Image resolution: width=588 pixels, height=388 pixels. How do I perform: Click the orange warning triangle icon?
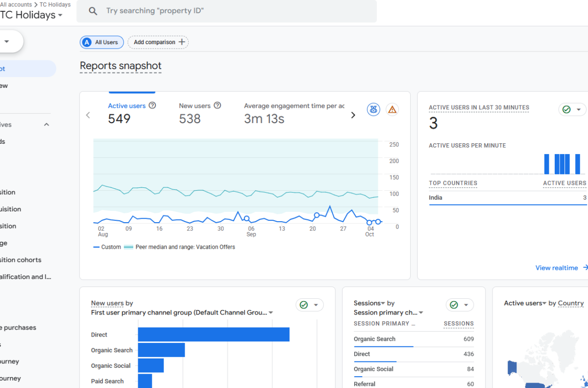pyautogui.click(x=392, y=109)
